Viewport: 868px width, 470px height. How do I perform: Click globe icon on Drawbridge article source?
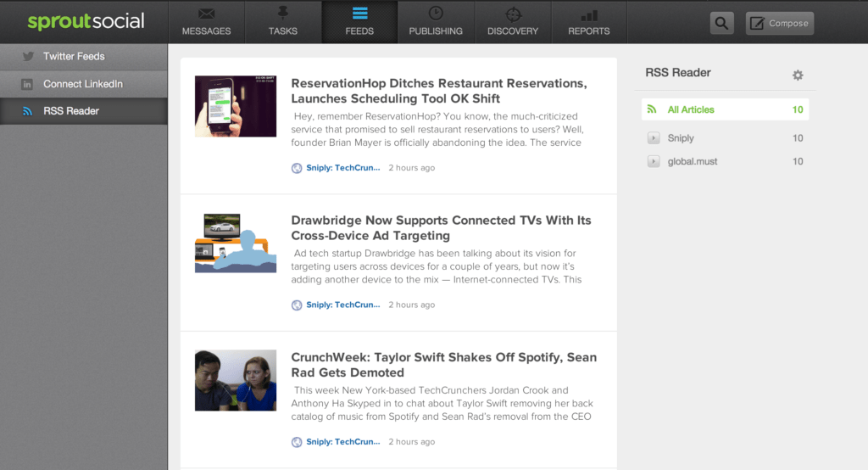(297, 305)
